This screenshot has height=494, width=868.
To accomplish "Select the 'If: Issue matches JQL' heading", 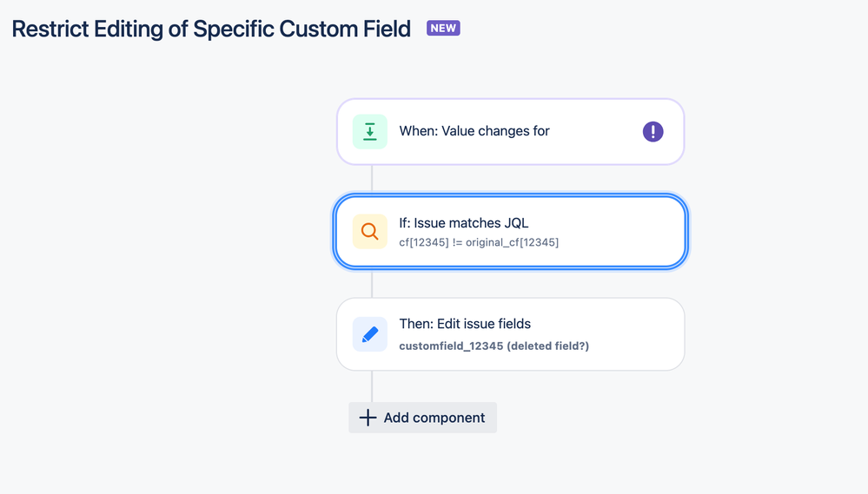I will coord(463,223).
